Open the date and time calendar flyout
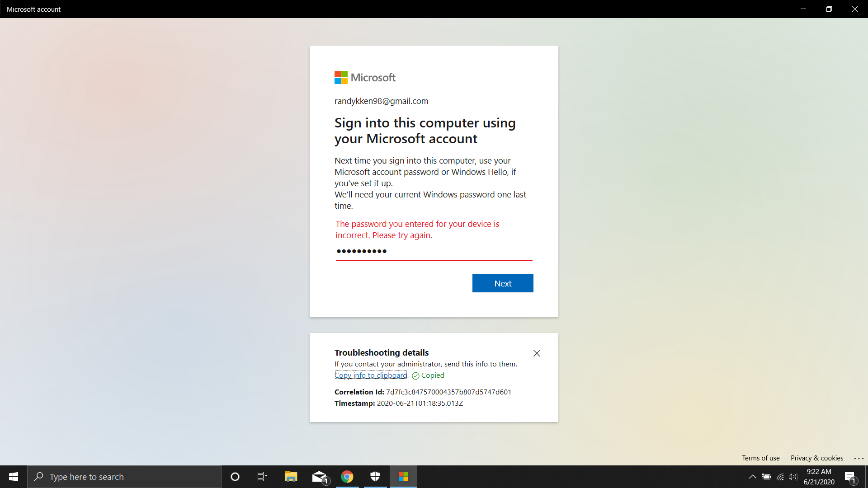The height and width of the screenshot is (488, 868). coord(819,476)
